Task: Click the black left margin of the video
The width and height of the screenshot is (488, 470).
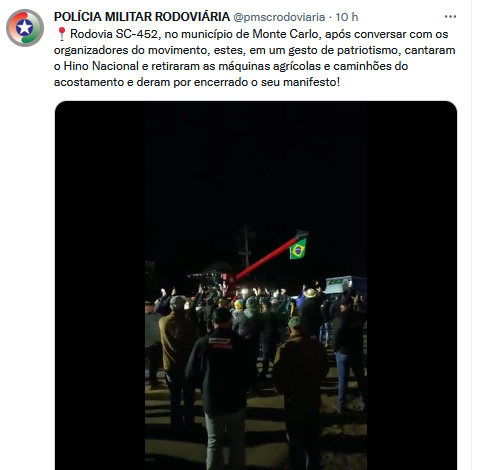Action: point(100,285)
